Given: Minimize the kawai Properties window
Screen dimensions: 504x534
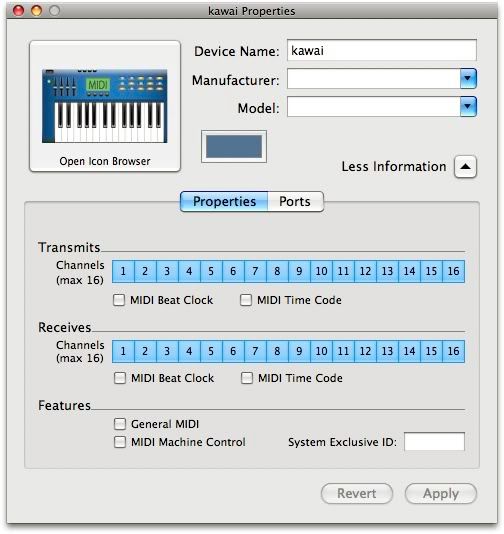Looking at the screenshot, I should 36,11.
